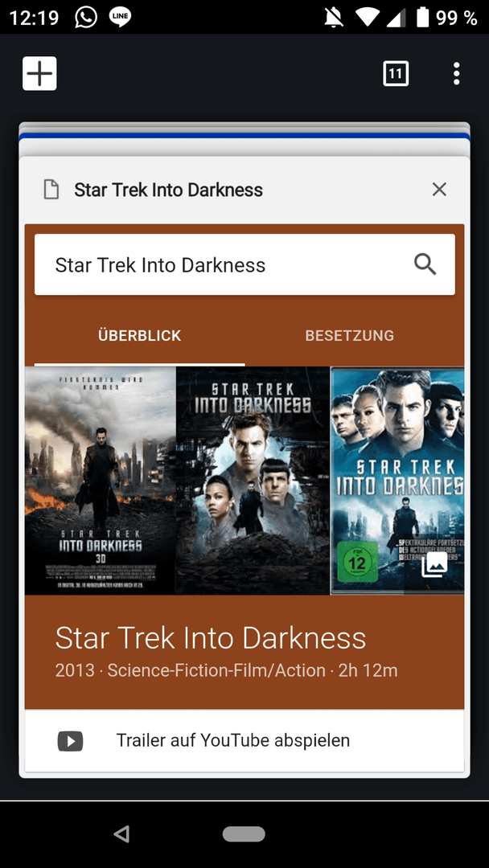Select the blue-edged tab behind current card
This screenshot has height=868, width=489.
pos(244,136)
